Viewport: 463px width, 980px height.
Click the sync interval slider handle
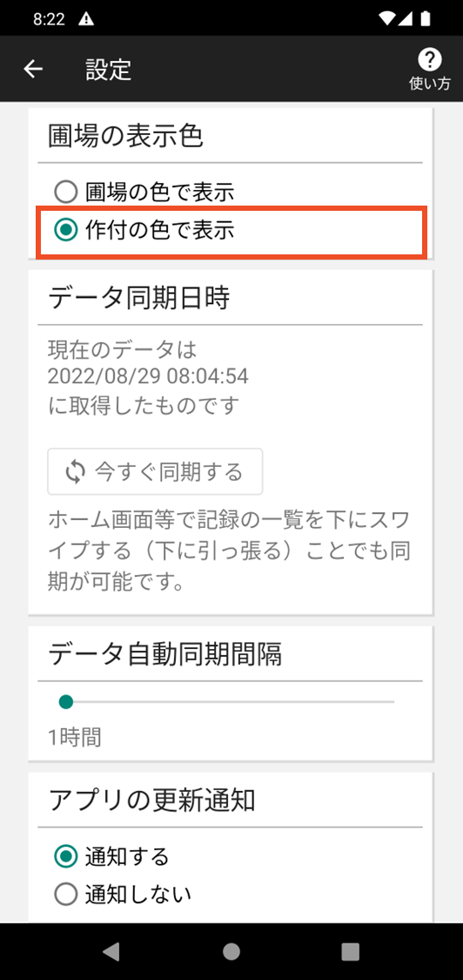[65, 702]
